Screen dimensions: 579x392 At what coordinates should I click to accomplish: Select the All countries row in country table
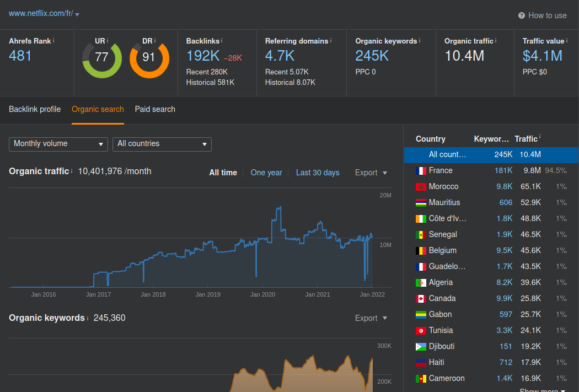491,155
